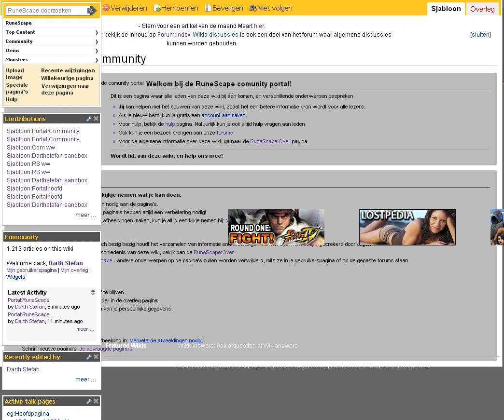Switch to the Overleg tab
Image resolution: width=504 pixels, height=420 pixels.
pyautogui.click(x=482, y=9)
